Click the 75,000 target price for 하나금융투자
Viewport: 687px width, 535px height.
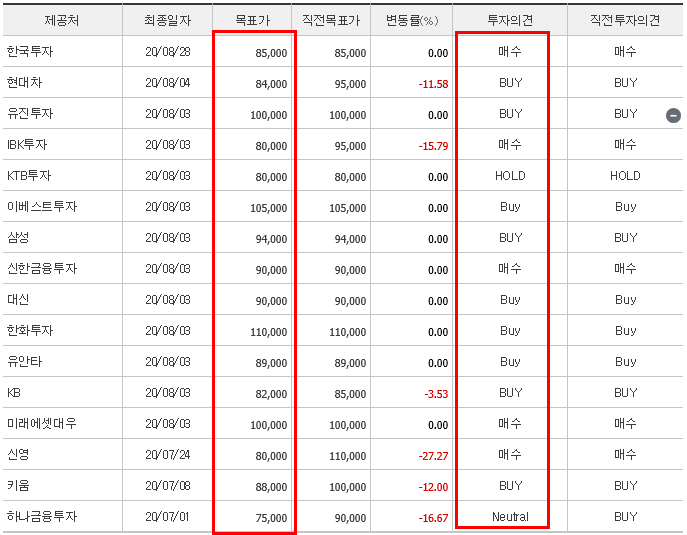[x=271, y=518]
